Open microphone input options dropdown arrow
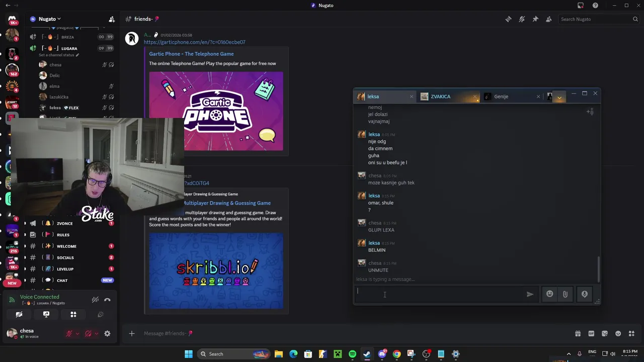 [x=77, y=333]
